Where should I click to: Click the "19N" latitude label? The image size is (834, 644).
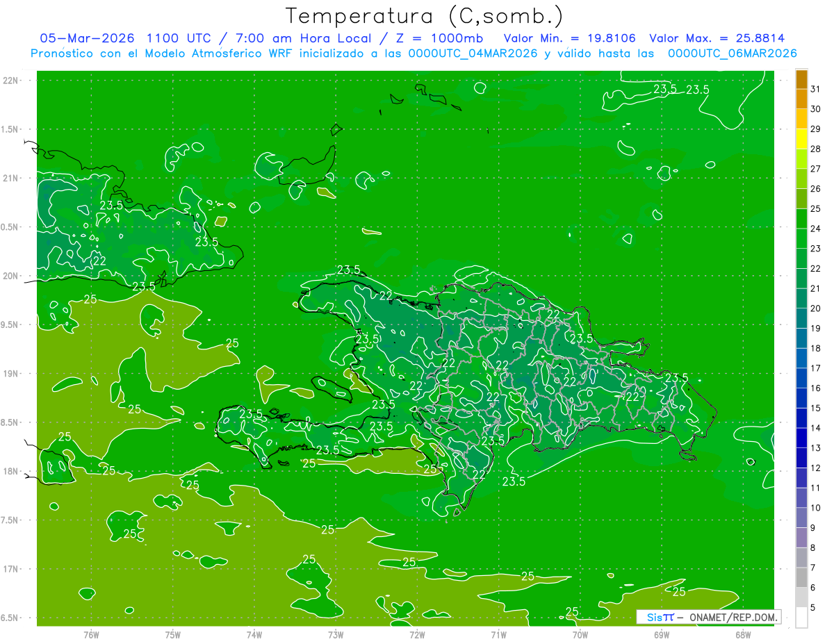tap(12, 374)
